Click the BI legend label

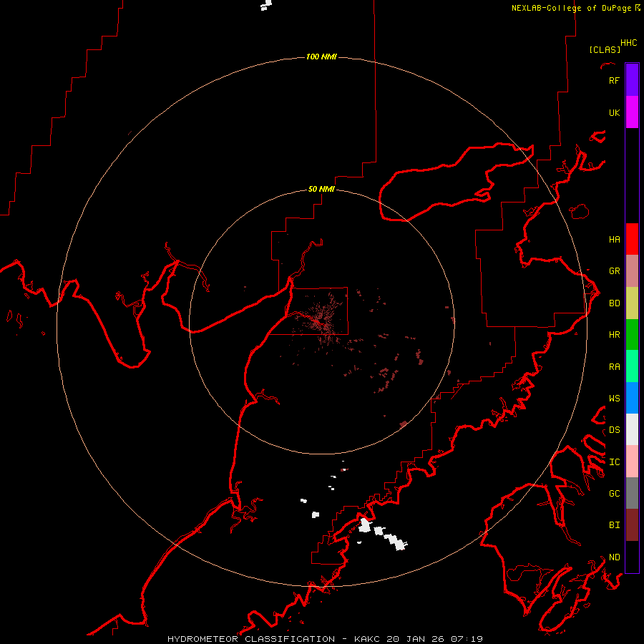(614, 525)
